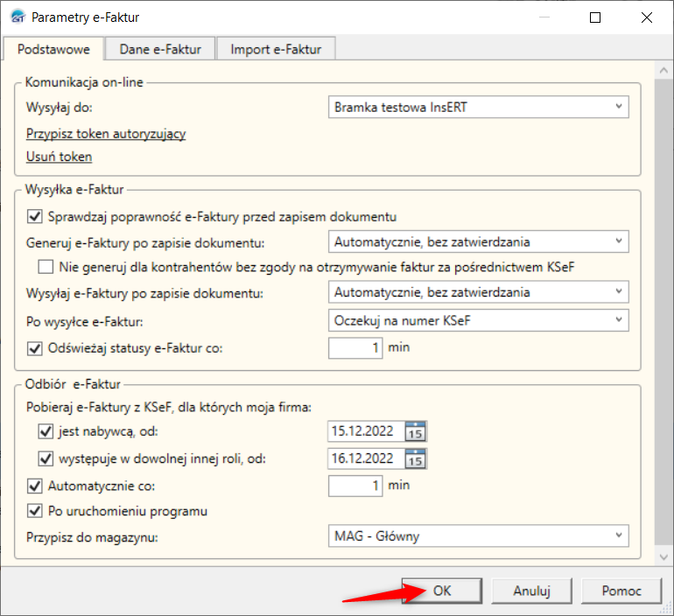This screenshot has width=674, height=616.
Task: Click the Subiekt GT title bar icon
Action: [17, 17]
